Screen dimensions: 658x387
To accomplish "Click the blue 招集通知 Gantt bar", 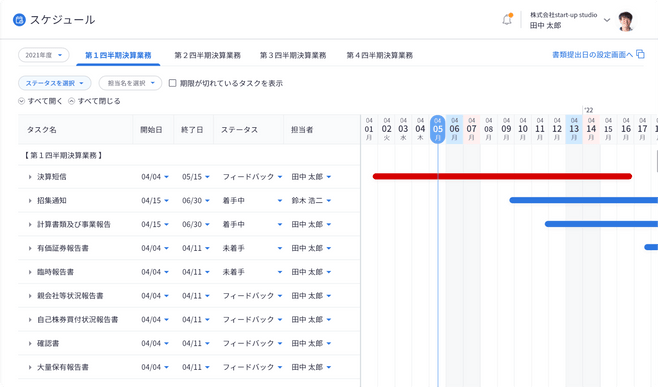I will tap(584, 200).
